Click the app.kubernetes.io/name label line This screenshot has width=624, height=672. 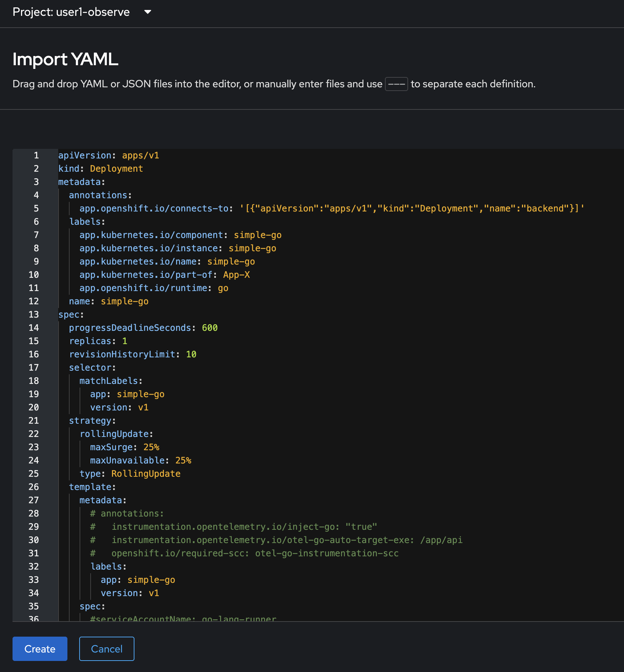[x=167, y=262]
